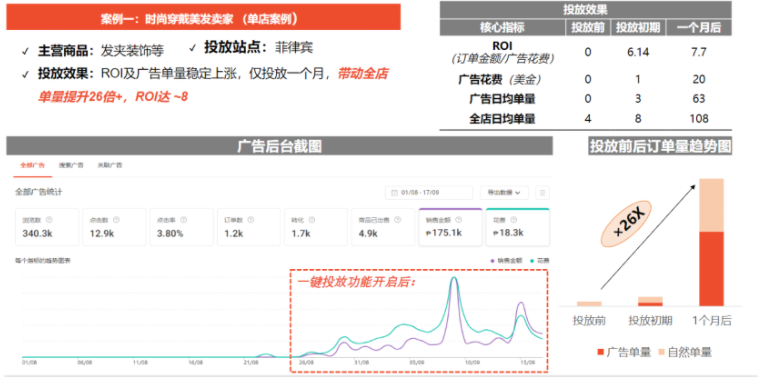Click the help icon next to 花费

point(514,220)
